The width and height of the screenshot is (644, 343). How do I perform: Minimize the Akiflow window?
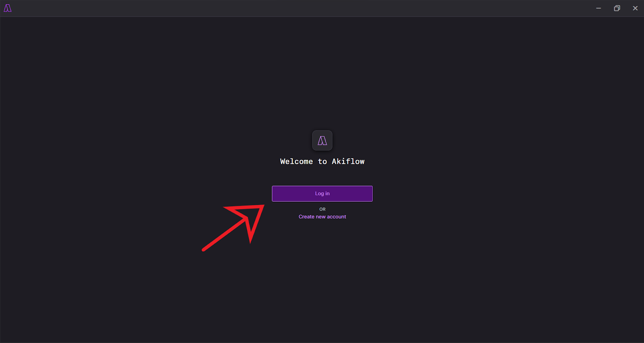599,8
